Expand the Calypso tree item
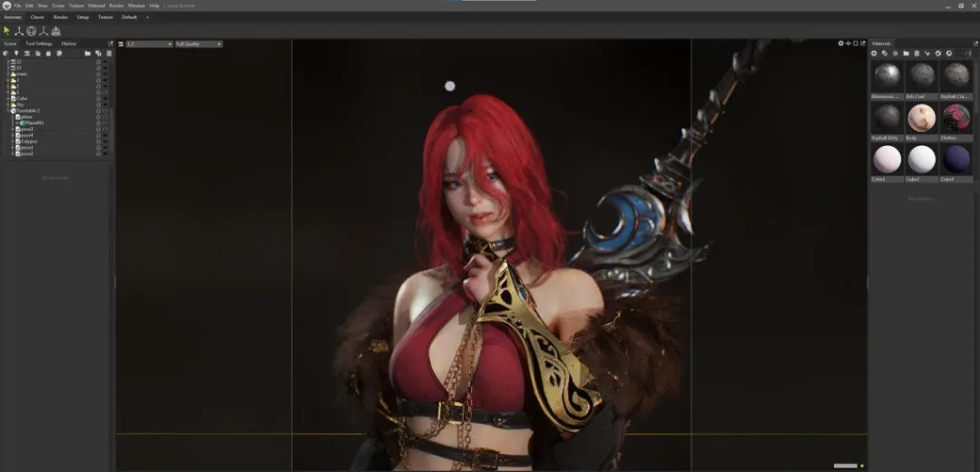980x472 pixels. (x=13, y=142)
